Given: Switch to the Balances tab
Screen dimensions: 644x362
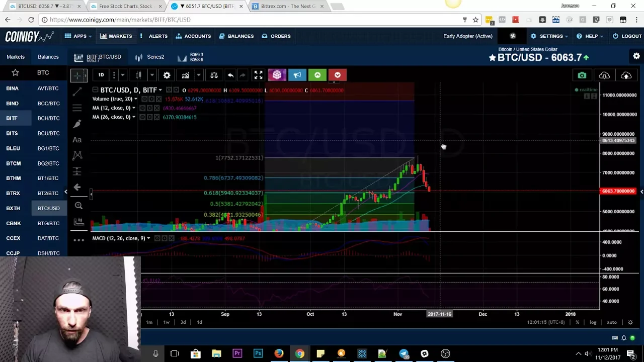Looking at the screenshot, I should coord(48,57).
